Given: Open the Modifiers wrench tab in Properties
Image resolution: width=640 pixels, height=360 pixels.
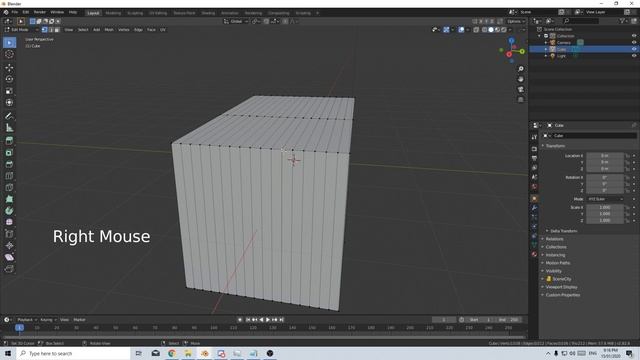Looking at the screenshot, I should click(534, 208).
